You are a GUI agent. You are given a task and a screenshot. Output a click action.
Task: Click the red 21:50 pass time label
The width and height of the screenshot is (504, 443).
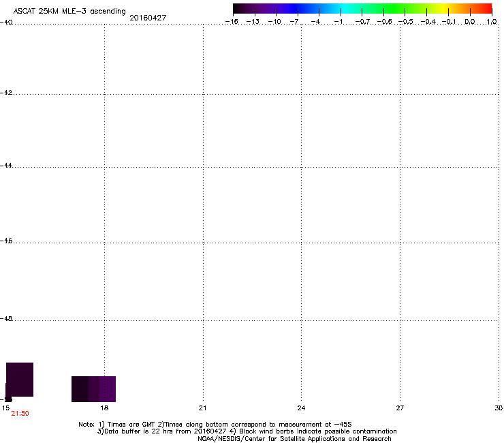coord(20,414)
